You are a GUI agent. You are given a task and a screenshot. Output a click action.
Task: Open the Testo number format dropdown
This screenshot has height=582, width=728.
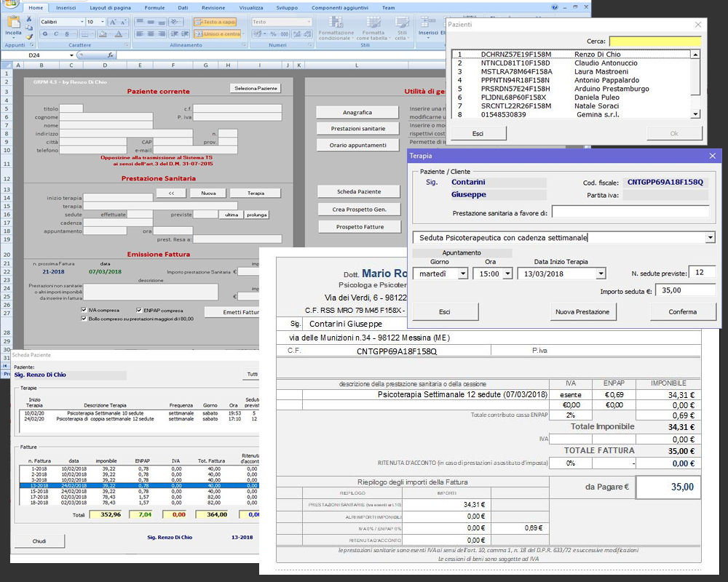[x=309, y=22]
